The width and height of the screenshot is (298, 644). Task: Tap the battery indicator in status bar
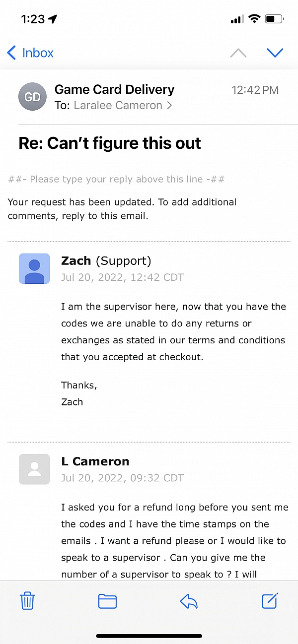274,19
